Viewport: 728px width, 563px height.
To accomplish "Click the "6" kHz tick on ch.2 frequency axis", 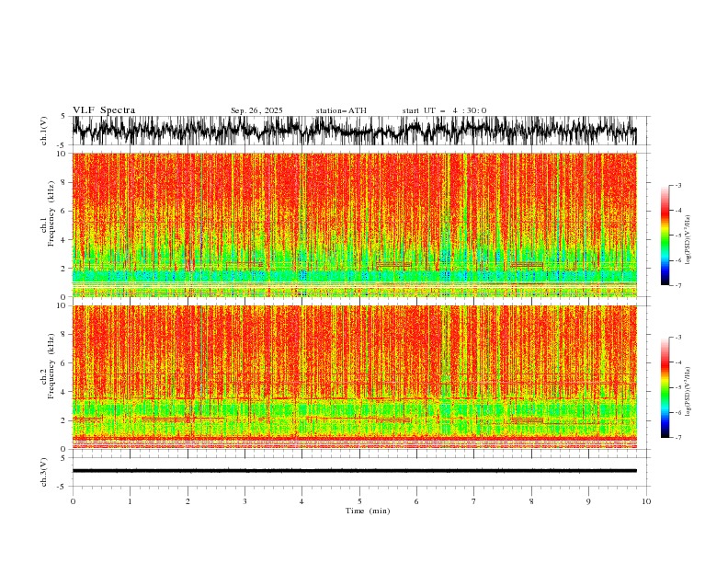I will [63, 363].
